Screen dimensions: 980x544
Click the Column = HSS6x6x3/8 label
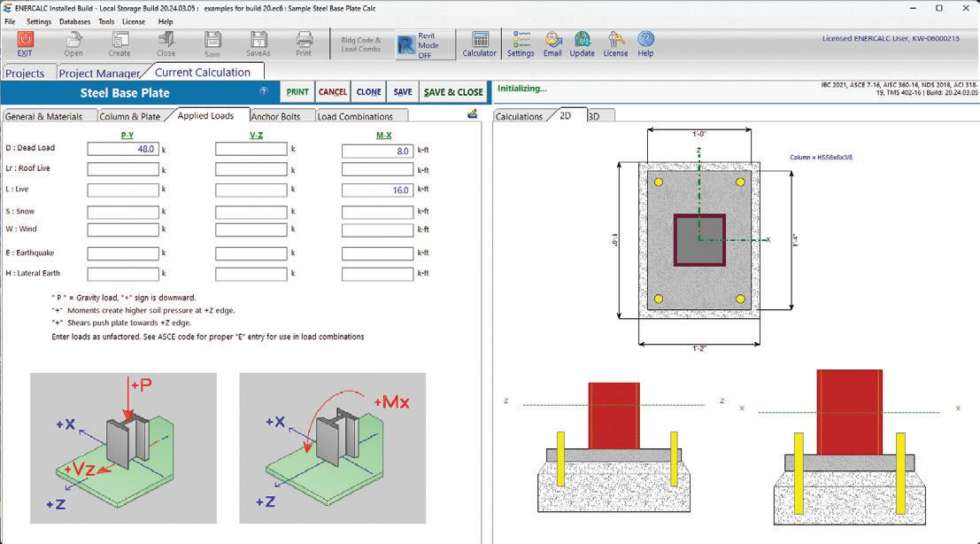[821, 158]
